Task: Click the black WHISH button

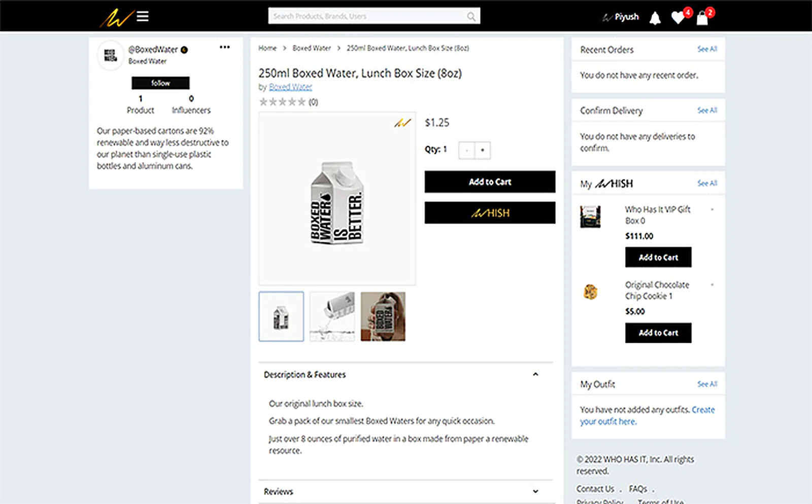Action: pyautogui.click(x=490, y=213)
